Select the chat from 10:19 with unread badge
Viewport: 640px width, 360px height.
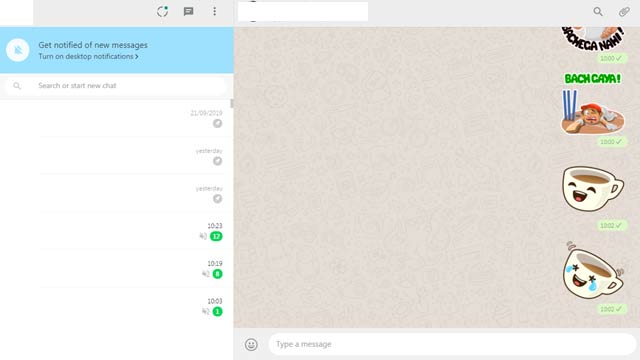(117, 269)
